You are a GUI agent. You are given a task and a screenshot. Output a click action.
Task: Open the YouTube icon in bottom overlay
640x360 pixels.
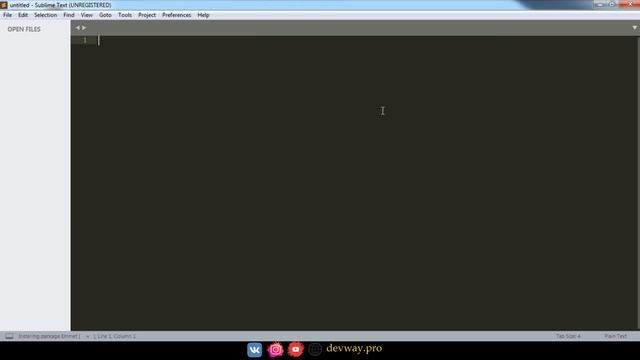click(x=296, y=350)
